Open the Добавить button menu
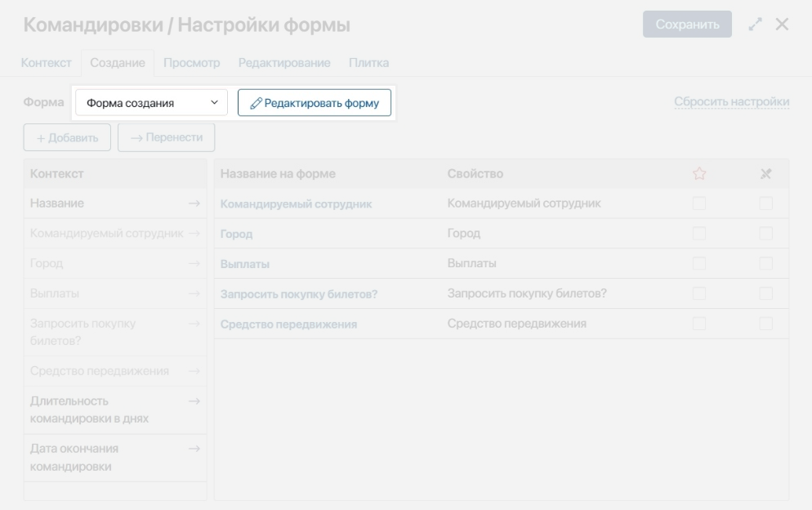This screenshot has height=510, width=812. [61, 137]
